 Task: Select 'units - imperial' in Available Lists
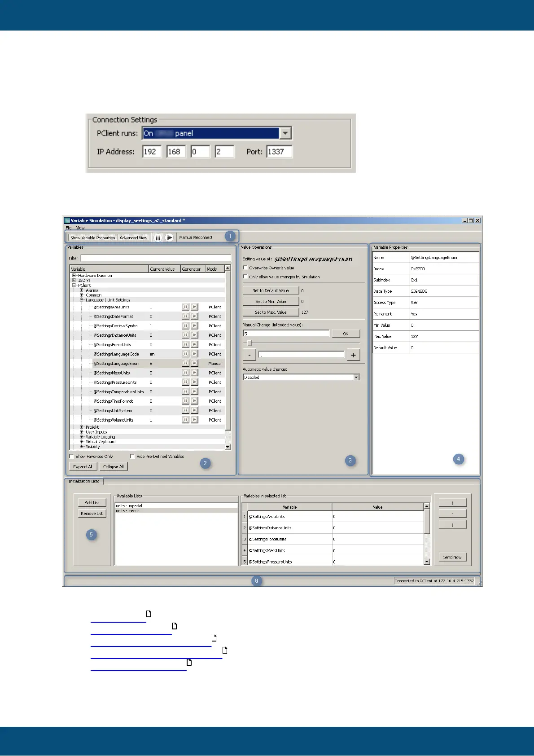pyautogui.click(x=176, y=506)
